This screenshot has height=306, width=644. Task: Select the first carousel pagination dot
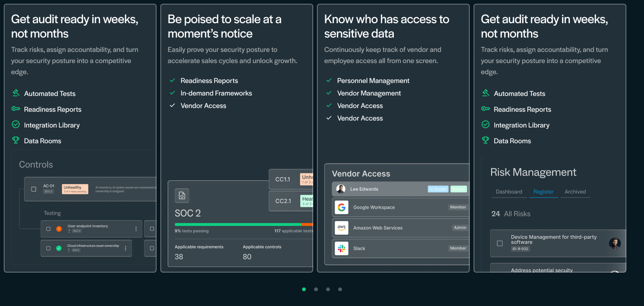(304, 289)
